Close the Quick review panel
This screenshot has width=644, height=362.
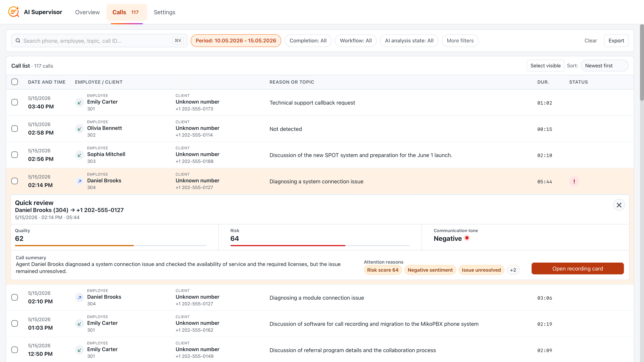[619, 205]
